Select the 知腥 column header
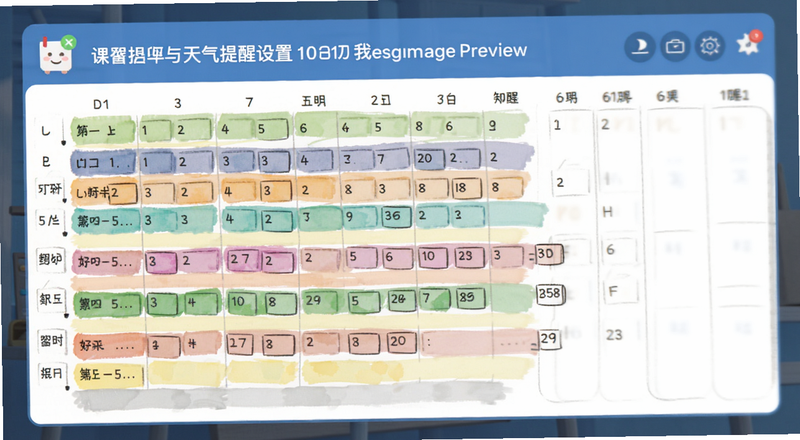This screenshot has height=440, width=800. (x=506, y=97)
